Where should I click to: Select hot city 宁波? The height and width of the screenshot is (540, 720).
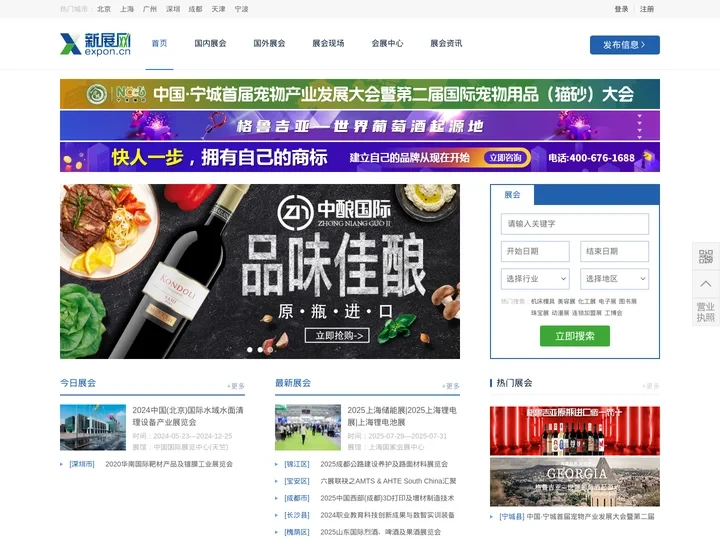pyautogui.click(x=242, y=9)
